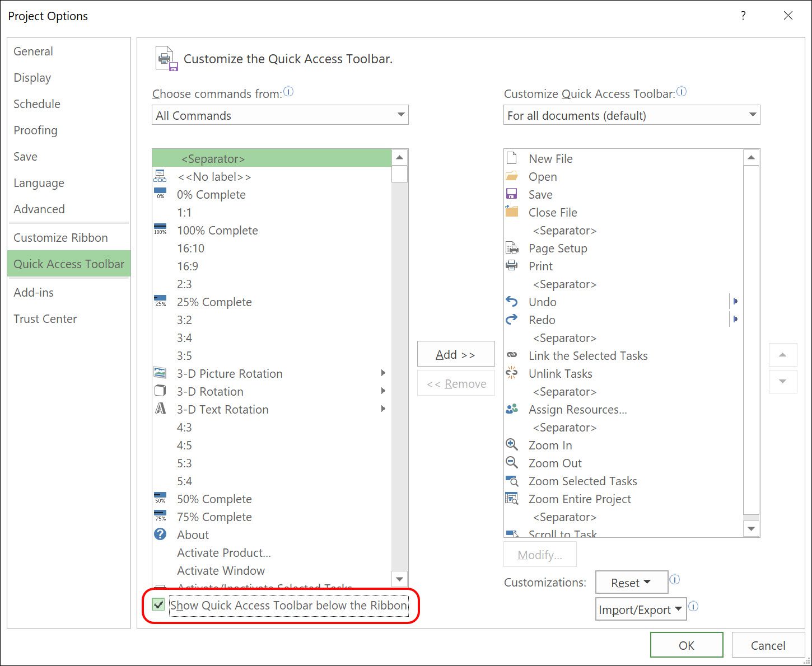The width and height of the screenshot is (812, 666).
Task: Confirm the dialog with OK
Action: point(687,645)
